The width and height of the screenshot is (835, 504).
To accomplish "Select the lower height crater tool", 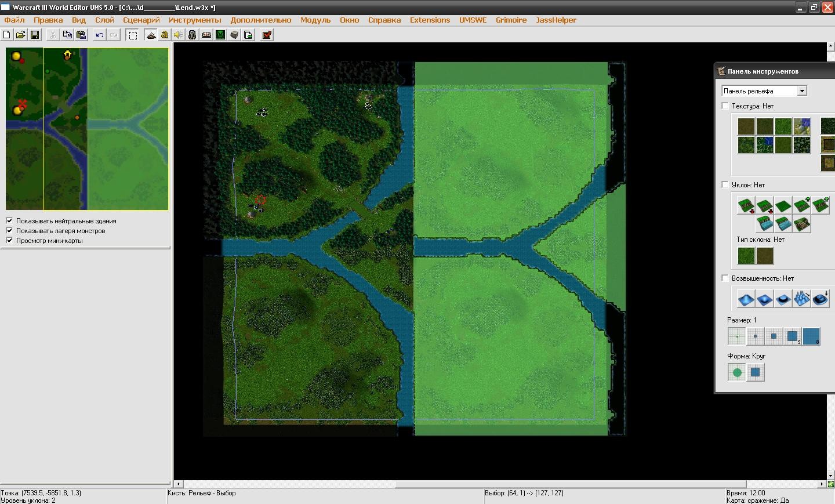I will [765, 299].
